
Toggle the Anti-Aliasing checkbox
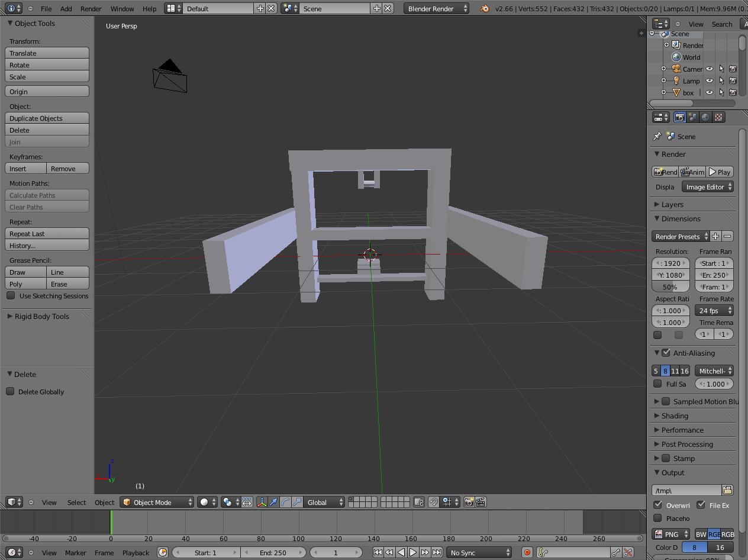666,353
